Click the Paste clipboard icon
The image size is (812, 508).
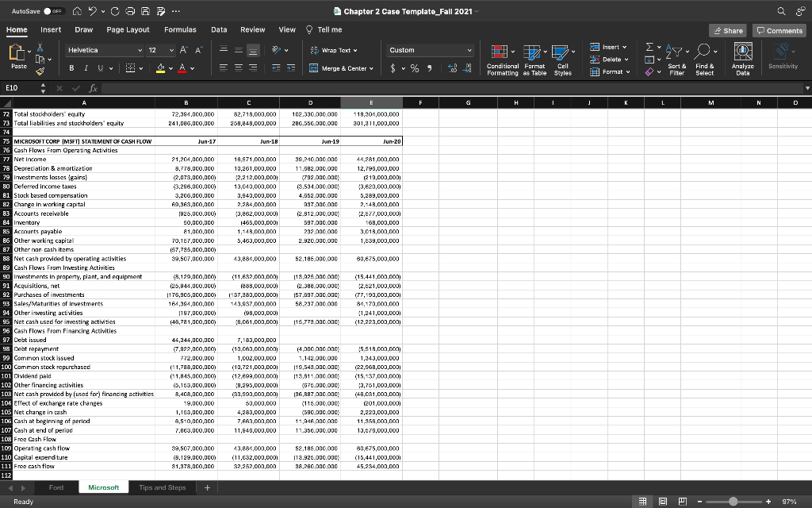[17, 52]
